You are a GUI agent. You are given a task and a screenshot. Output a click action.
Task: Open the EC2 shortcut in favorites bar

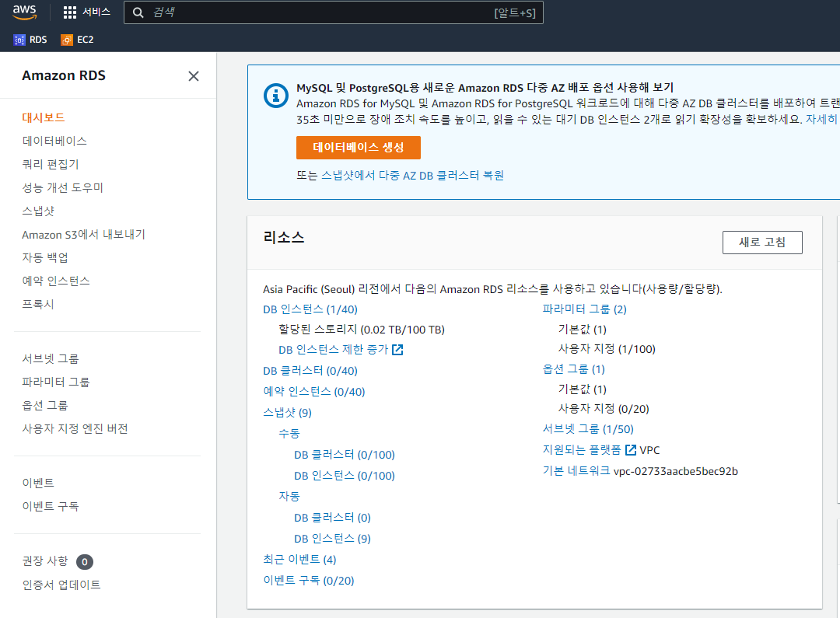[x=78, y=40]
